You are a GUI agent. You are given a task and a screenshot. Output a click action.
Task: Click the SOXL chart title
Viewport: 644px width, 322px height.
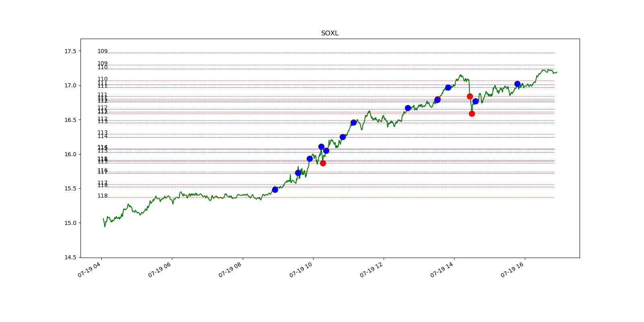coord(330,33)
